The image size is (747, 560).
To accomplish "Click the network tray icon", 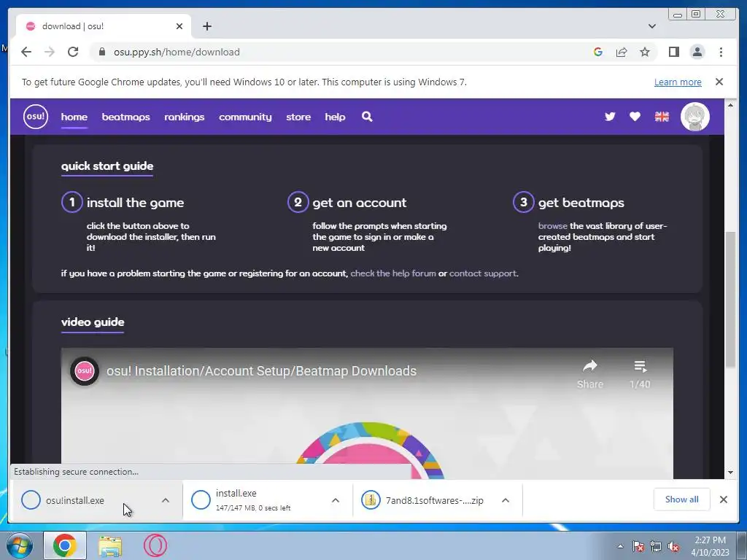I will pyautogui.click(x=656, y=547).
